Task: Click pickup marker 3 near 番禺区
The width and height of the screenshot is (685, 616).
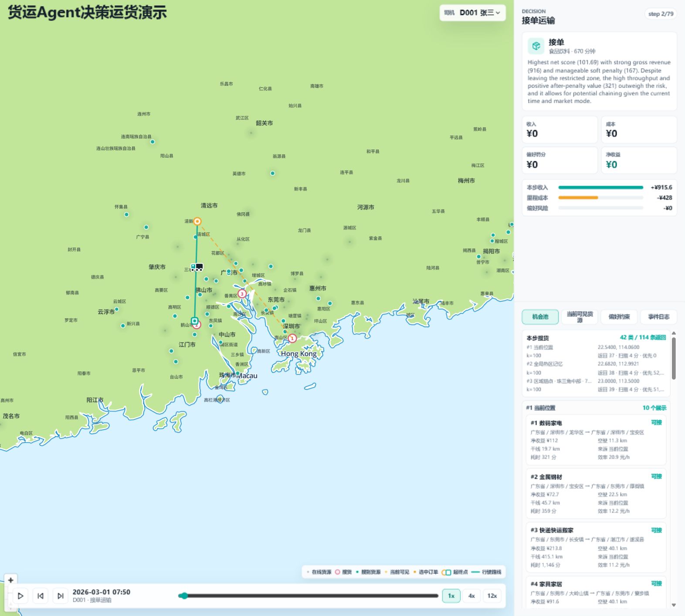Action: click(x=242, y=294)
